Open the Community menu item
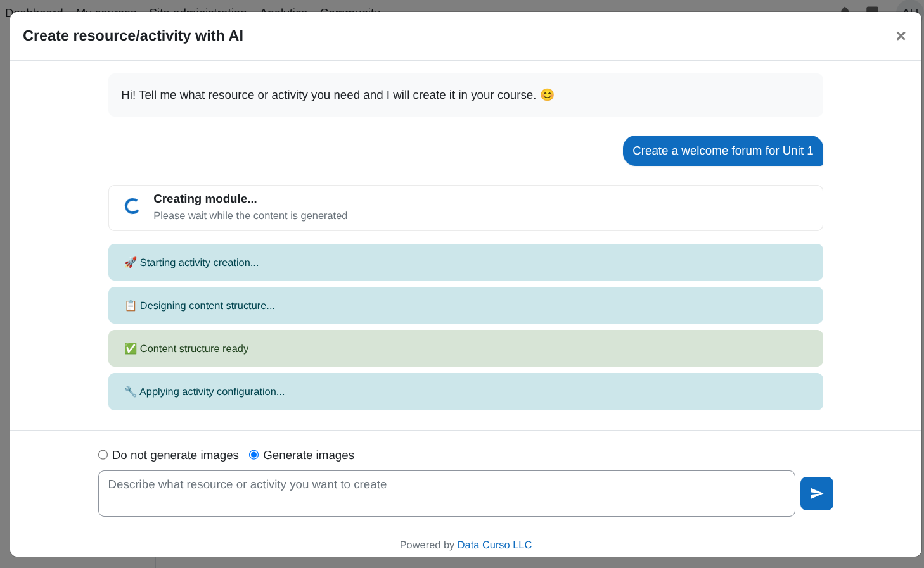This screenshot has height=568, width=924. (350, 12)
